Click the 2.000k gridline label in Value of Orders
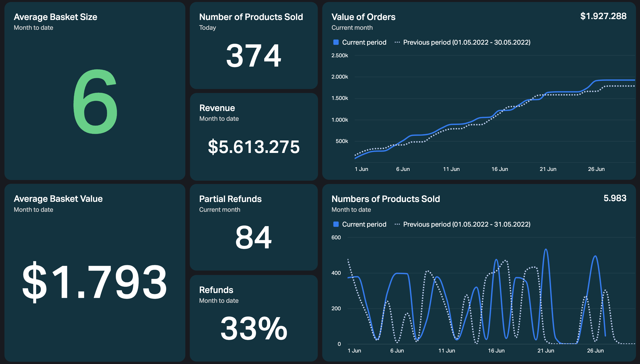 coord(340,77)
